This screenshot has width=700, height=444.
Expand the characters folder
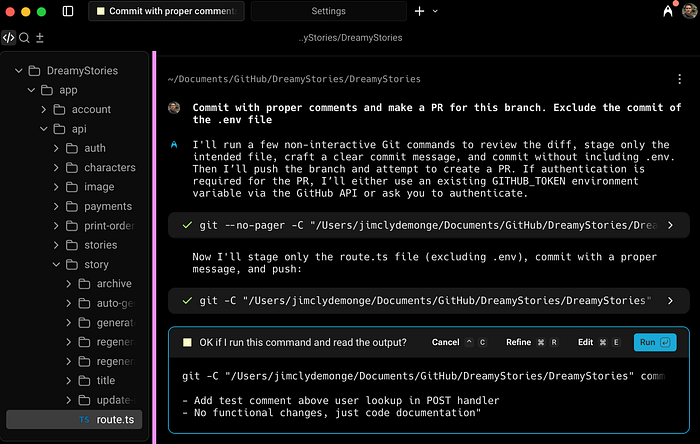tap(56, 168)
